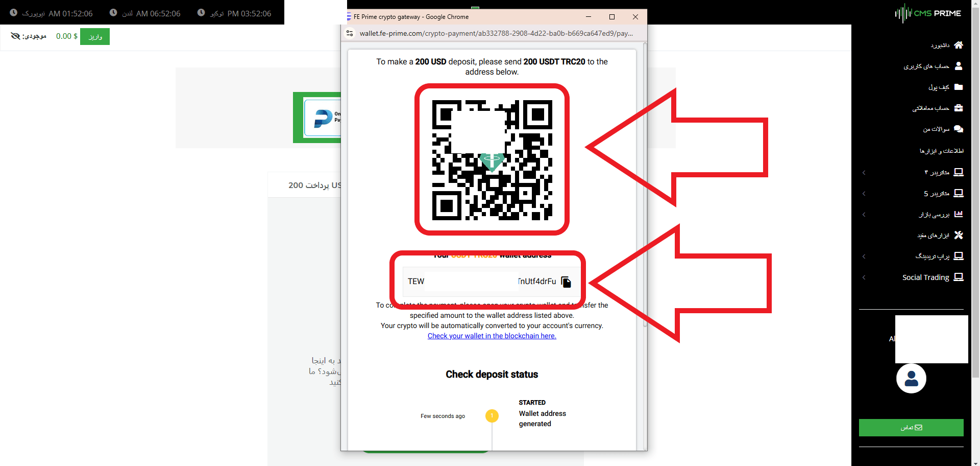Click the wallet.fe-prime.com URL bar
This screenshot has height=466, width=980.
pos(496,33)
